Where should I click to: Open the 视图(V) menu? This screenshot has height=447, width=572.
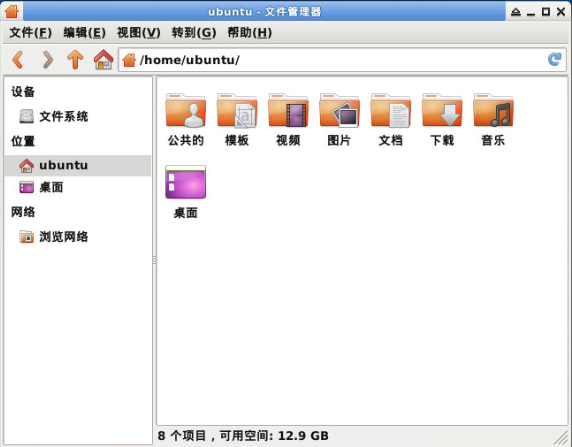(x=139, y=33)
